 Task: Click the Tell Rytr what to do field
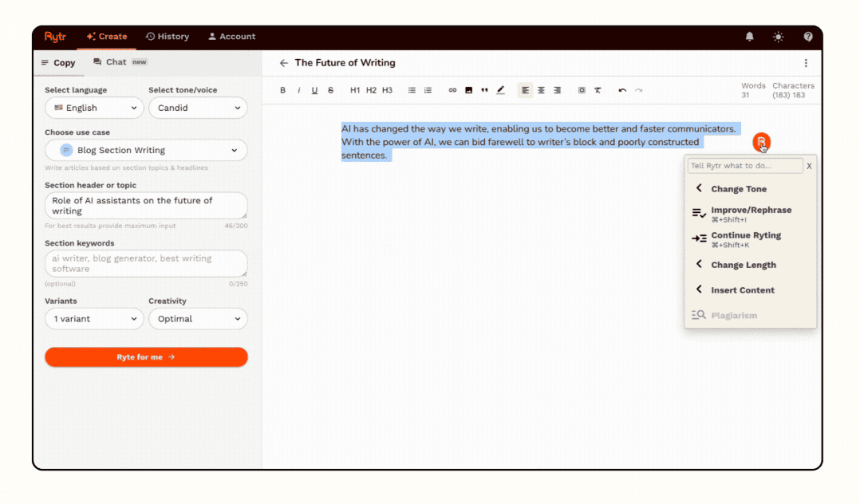click(745, 166)
